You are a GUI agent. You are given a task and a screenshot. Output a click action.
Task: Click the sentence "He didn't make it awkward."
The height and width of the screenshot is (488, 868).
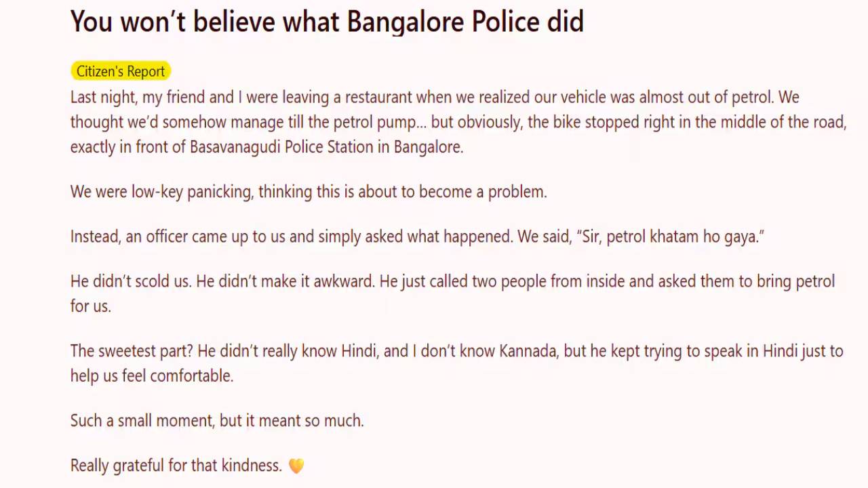(x=285, y=281)
